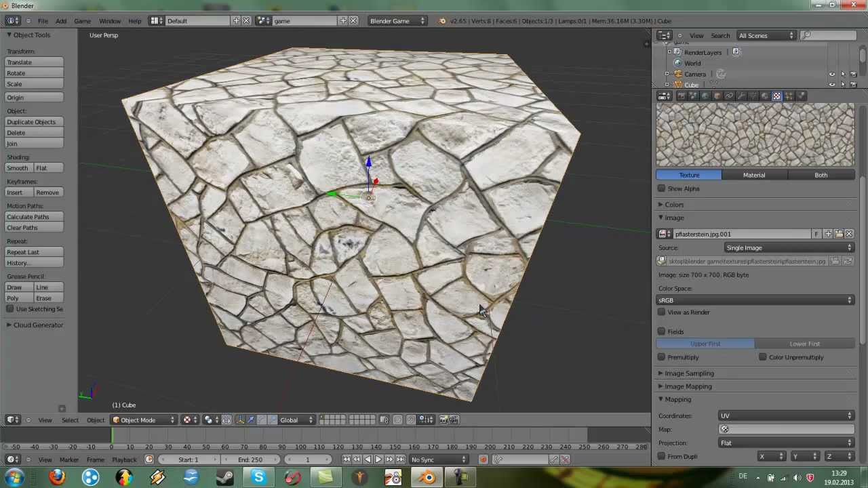Screen dimensions: 868x488
Task: Click the timeline record auto-keyframe button
Action: click(x=484, y=460)
